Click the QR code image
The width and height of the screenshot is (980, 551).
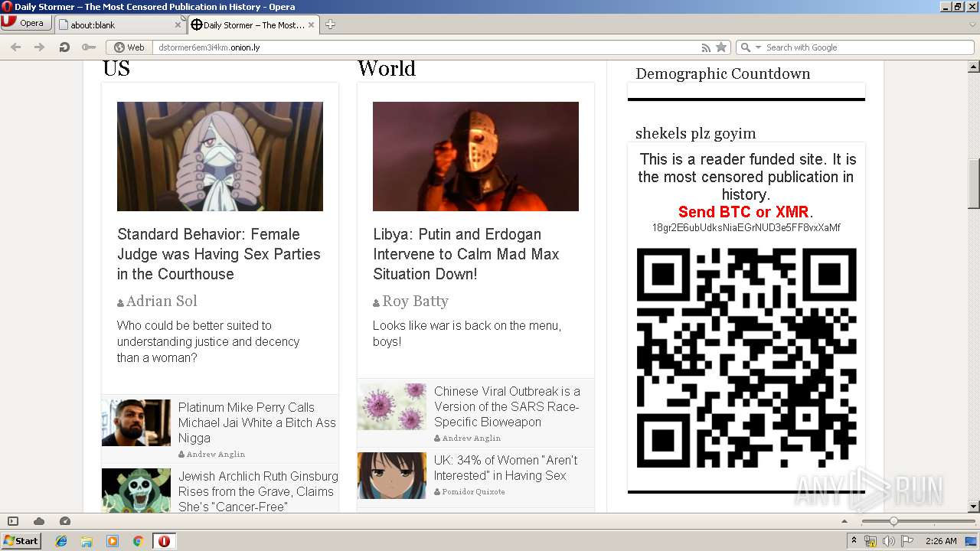click(746, 357)
